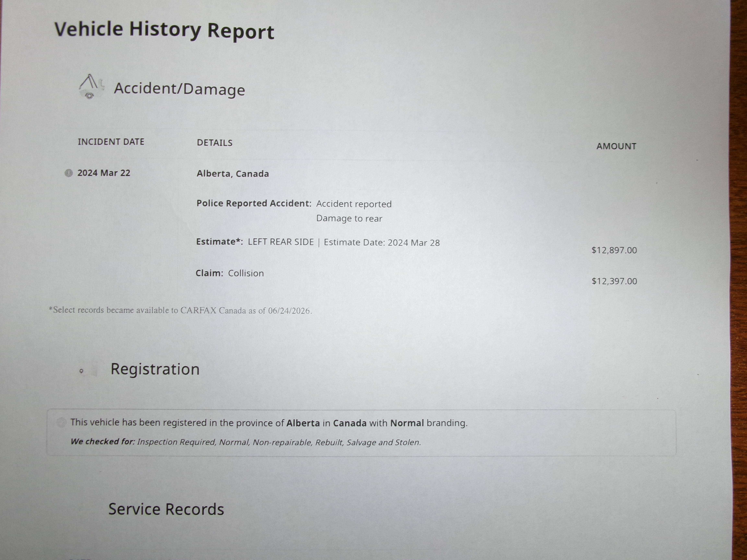
Task: Click the info icon beside 2024 Mar 22
Action: (x=69, y=173)
